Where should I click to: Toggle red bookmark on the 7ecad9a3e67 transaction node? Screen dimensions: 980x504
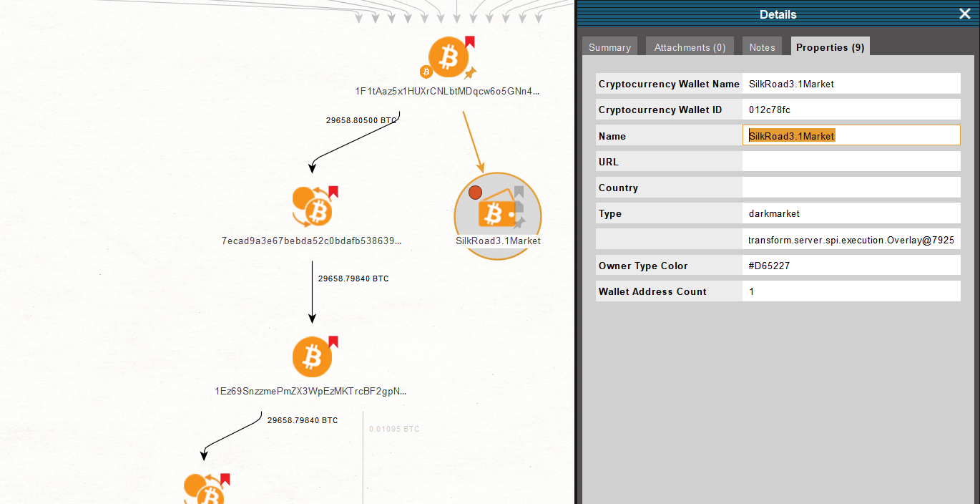(333, 192)
